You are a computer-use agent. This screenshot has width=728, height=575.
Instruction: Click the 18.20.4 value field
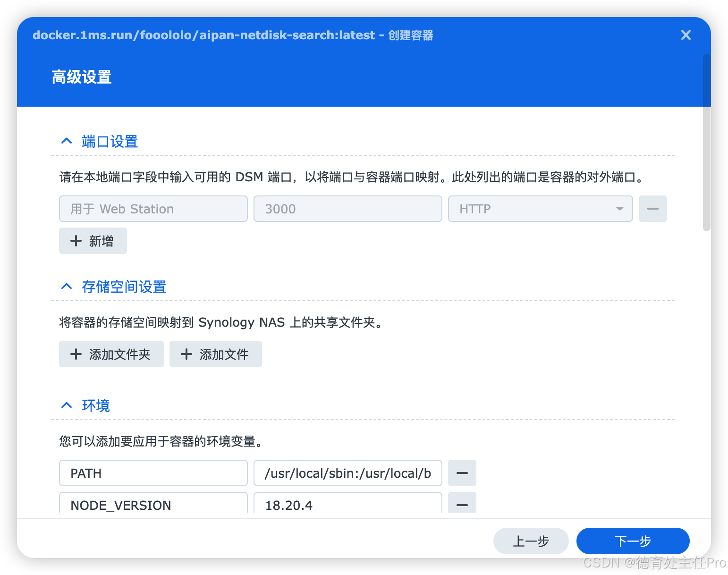pyautogui.click(x=348, y=503)
